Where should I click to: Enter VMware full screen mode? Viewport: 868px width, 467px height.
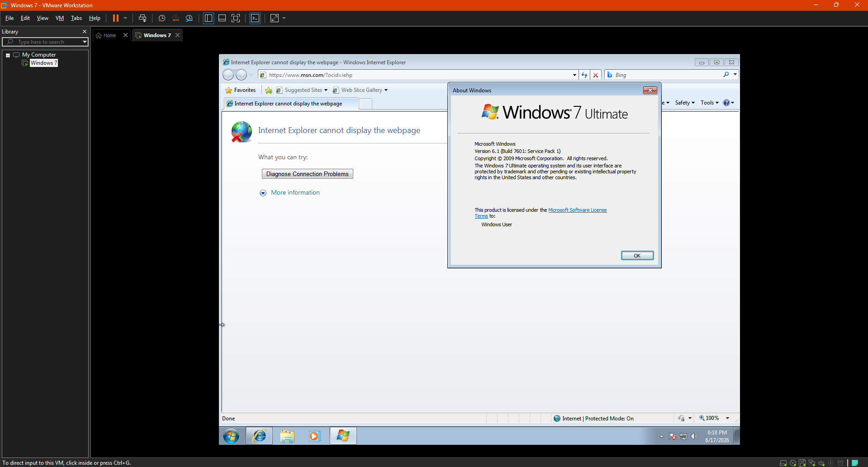click(x=236, y=18)
